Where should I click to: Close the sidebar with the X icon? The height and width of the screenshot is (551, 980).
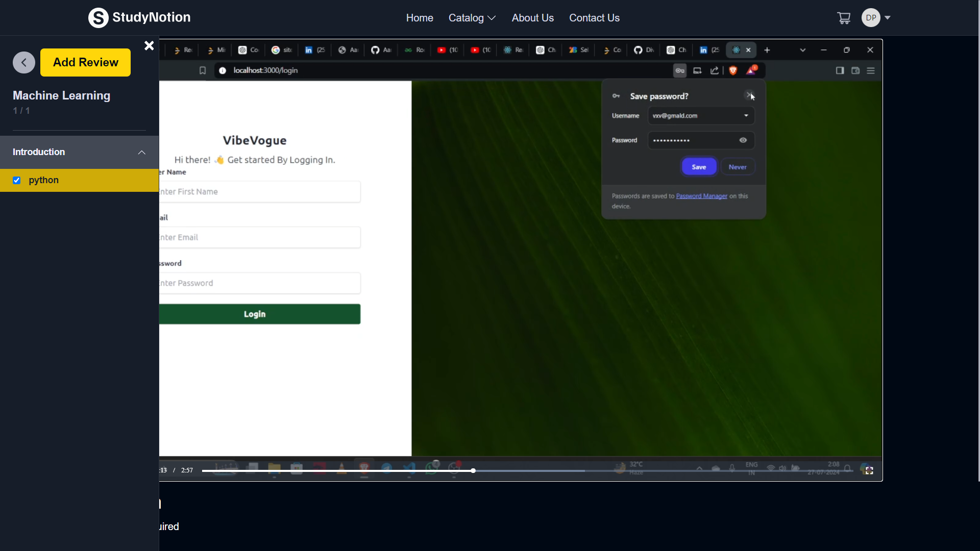[149, 45]
